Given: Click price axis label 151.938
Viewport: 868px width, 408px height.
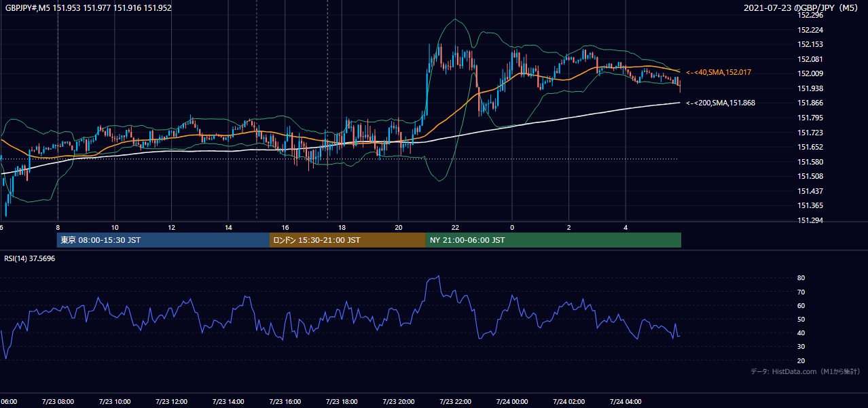Looking at the screenshot, I should pos(810,88).
